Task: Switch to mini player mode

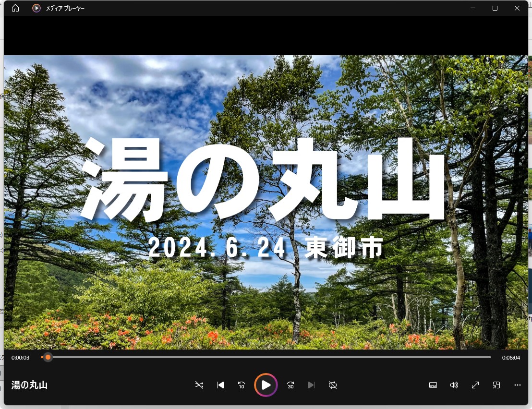Action: tap(496, 385)
